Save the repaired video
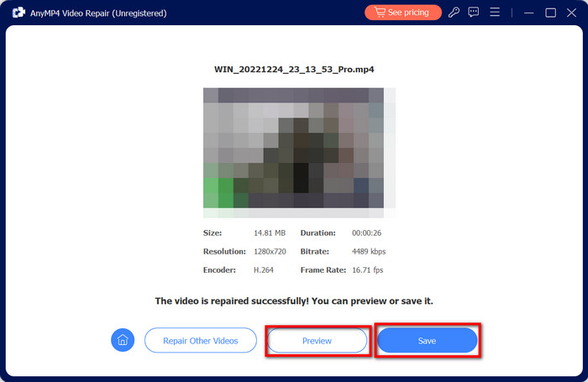Screen dimensions: 588x382 [x=427, y=340]
